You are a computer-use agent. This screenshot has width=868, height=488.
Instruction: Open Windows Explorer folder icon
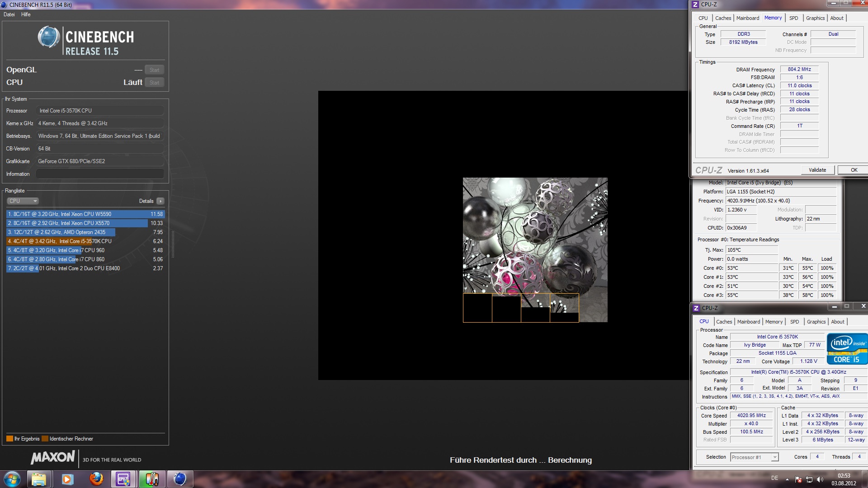[39, 479]
